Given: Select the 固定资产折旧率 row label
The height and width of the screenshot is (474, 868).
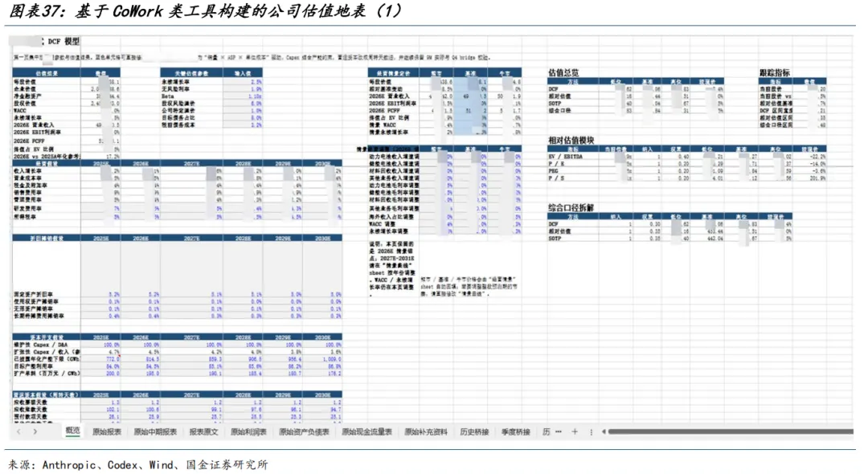Looking at the screenshot, I should (34, 295).
